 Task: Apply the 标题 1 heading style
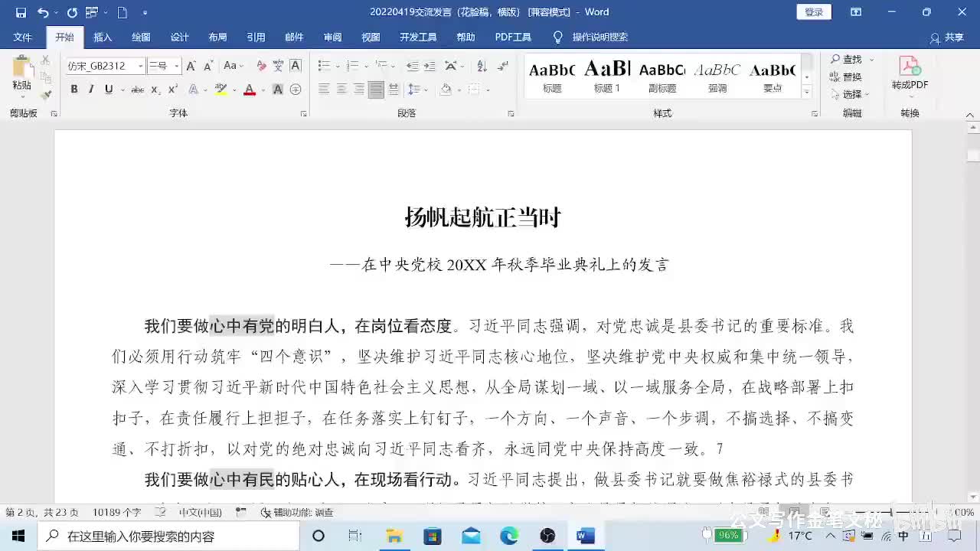pyautogui.click(x=607, y=77)
